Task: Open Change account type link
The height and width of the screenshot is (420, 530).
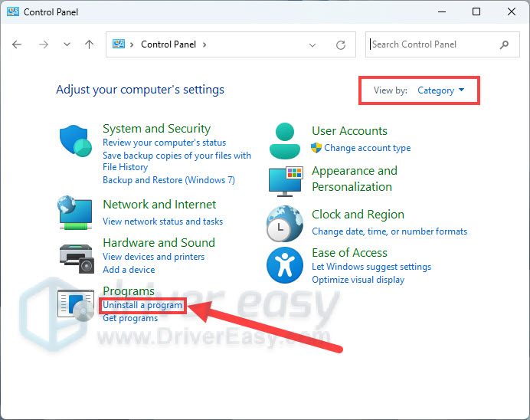Action: 367,148
